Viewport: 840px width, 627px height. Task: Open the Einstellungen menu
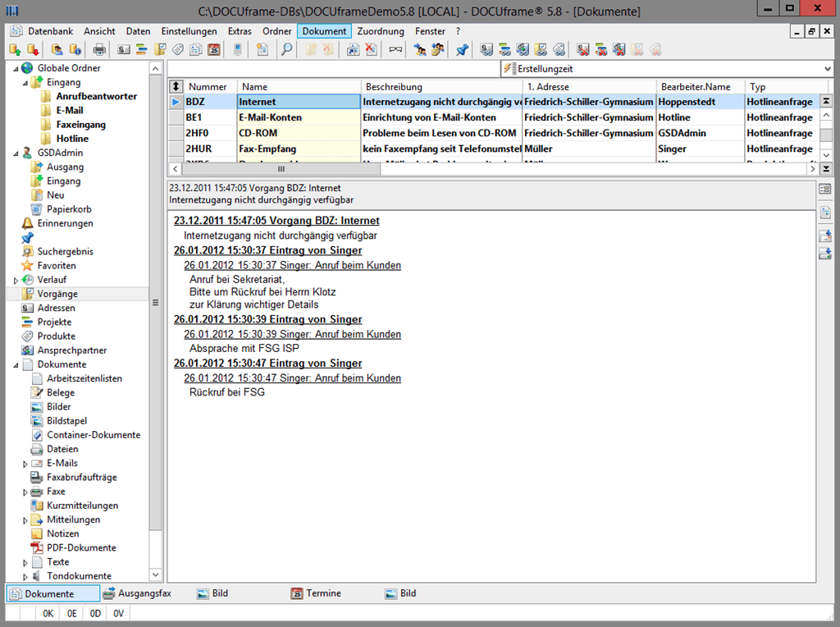pyautogui.click(x=189, y=31)
